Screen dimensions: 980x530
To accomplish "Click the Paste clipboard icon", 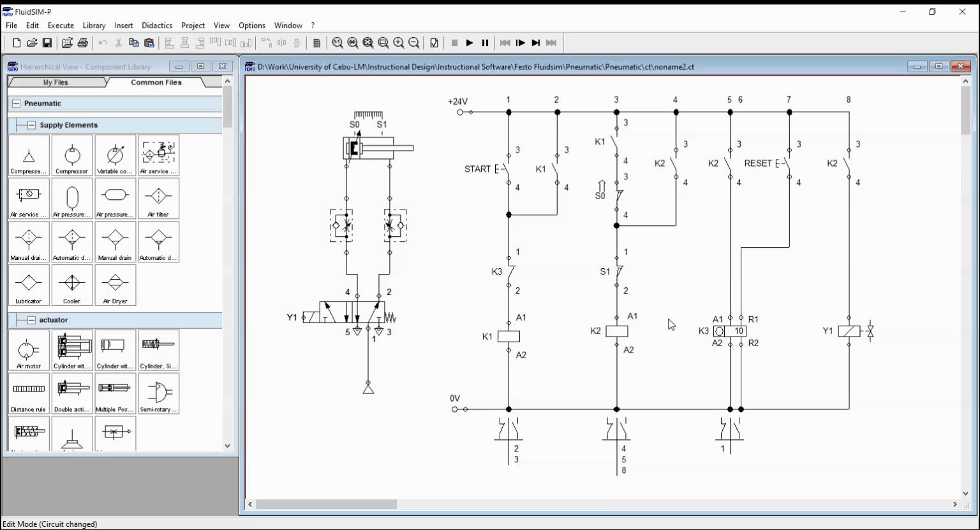I will pyautogui.click(x=149, y=43).
